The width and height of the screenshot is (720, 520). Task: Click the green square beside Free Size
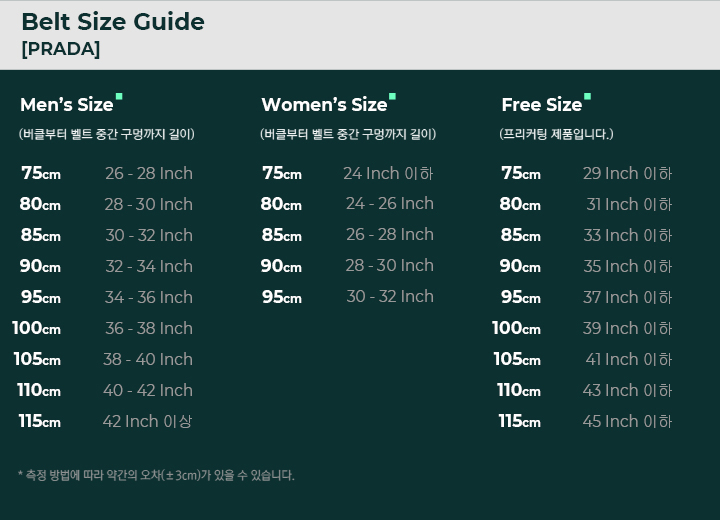[587, 97]
